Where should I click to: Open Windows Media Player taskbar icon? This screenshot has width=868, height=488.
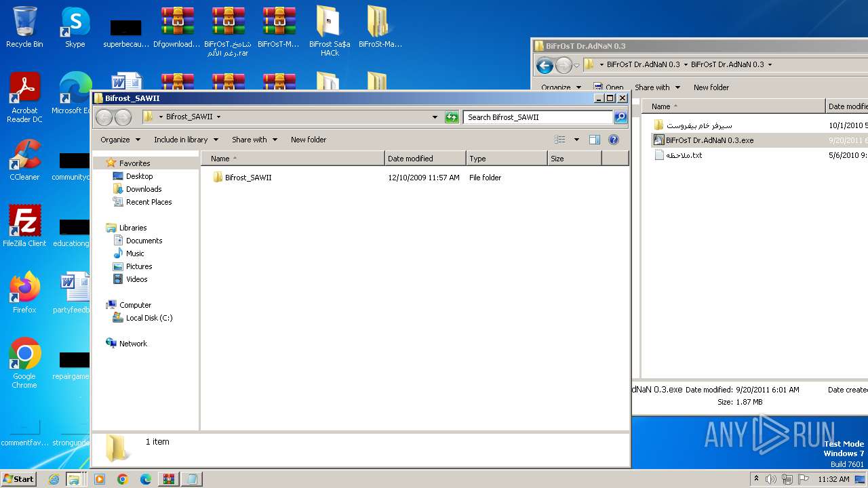(x=100, y=479)
